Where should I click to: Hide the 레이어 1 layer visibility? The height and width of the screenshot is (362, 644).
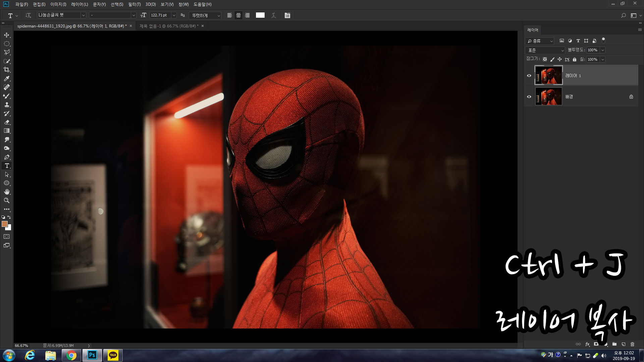pyautogui.click(x=529, y=75)
